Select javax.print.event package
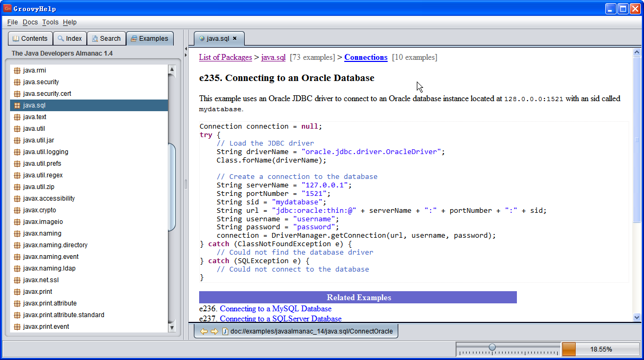The height and width of the screenshot is (360, 644). pos(89,327)
